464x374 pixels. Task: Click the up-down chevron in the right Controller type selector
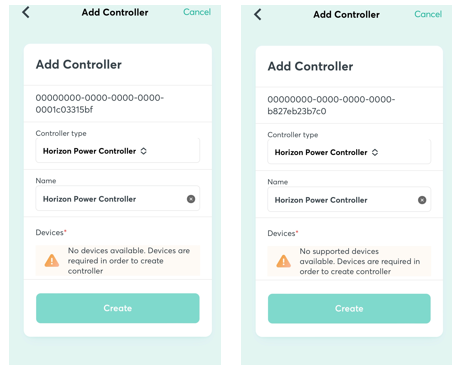[375, 152]
